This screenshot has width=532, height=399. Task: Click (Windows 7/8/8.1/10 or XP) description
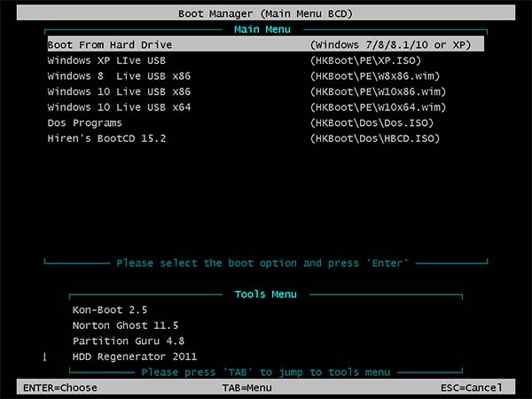pos(390,45)
